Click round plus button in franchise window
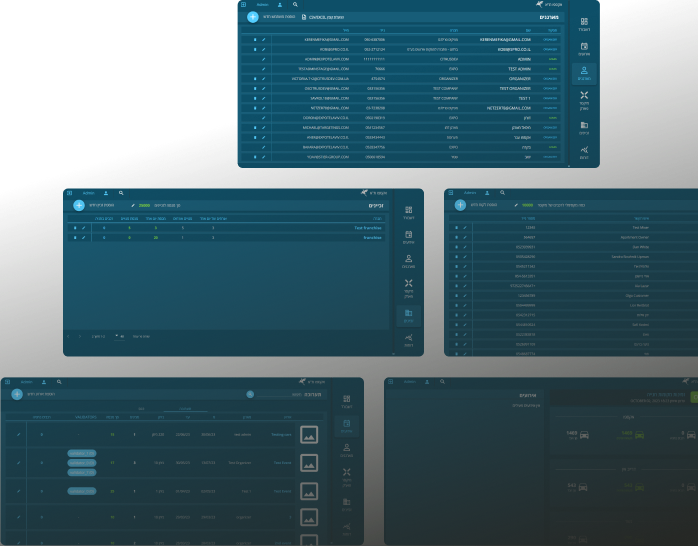Viewport: 698px width, 546px height. pyautogui.click(x=79, y=205)
